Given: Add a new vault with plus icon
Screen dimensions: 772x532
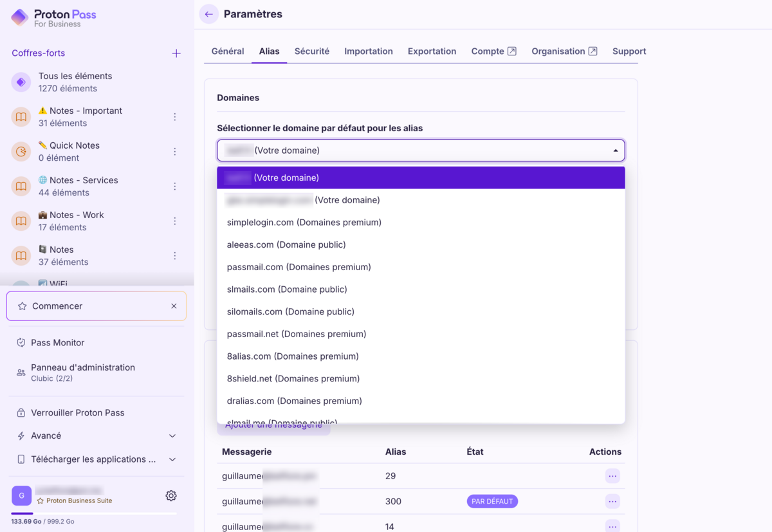Looking at the screenshot, I should pos(176,53).
